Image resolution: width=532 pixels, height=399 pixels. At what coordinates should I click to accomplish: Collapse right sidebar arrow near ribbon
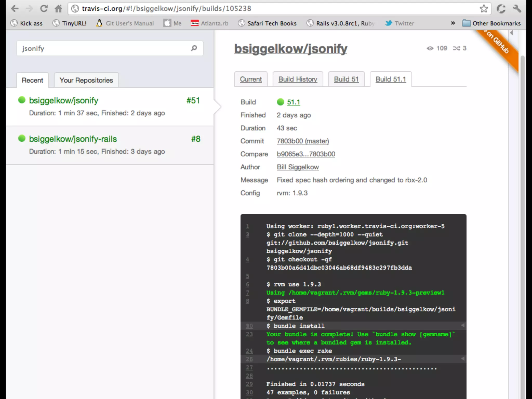(511, 33)
